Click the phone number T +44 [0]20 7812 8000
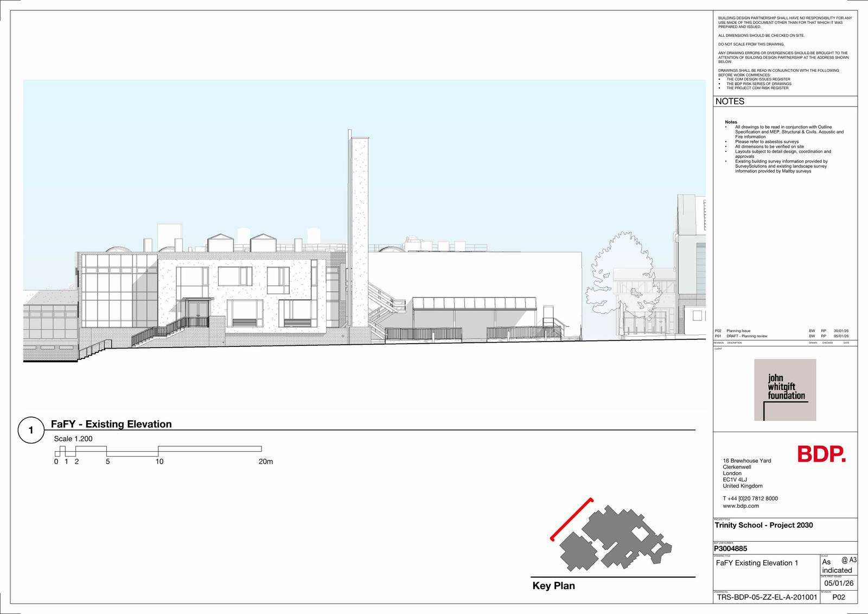This screenshot has height=614, width=868. point(750,498)
